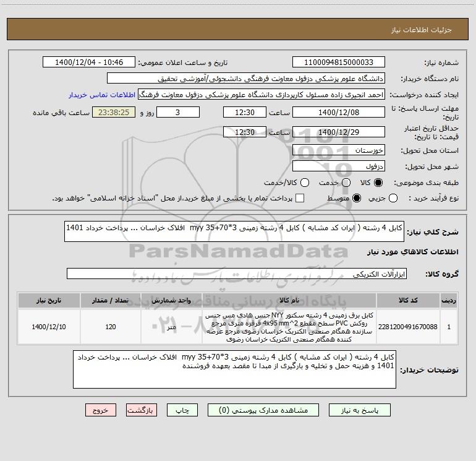Select the کالا/خدمت radio button

tap(305, 183)
